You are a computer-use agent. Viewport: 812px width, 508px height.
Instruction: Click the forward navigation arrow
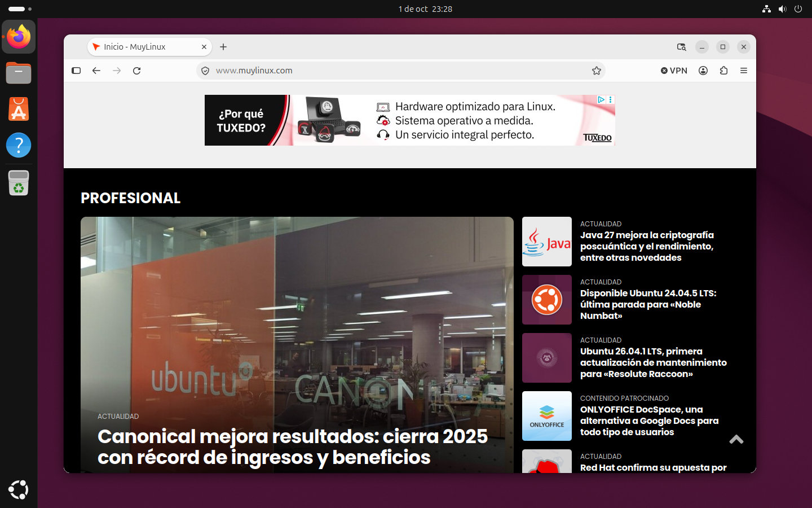tap(117, 71)
